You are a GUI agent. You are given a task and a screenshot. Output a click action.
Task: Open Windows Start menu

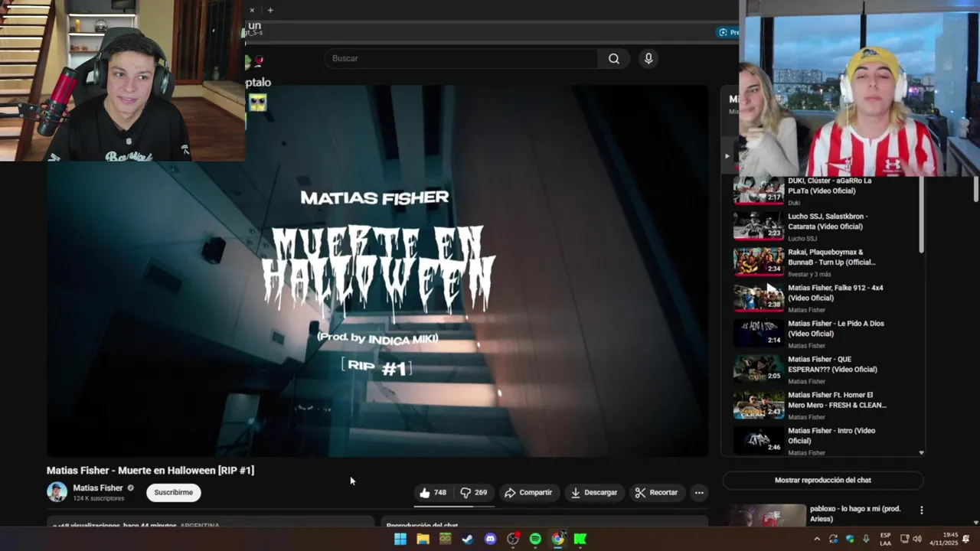(x=400, y=539)
